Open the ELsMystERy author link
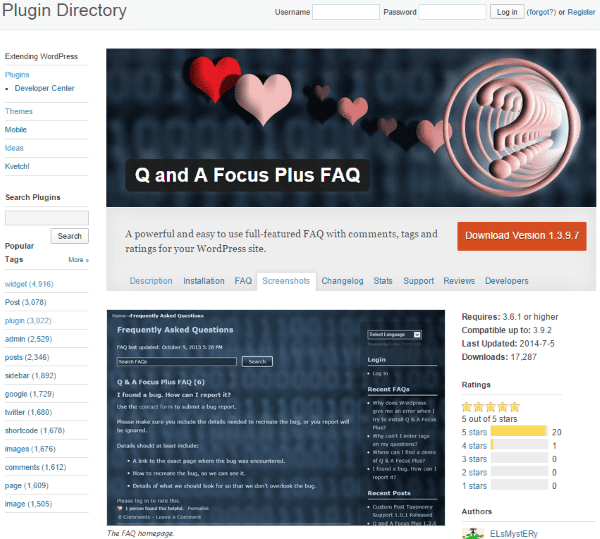 tap(514, 534)
